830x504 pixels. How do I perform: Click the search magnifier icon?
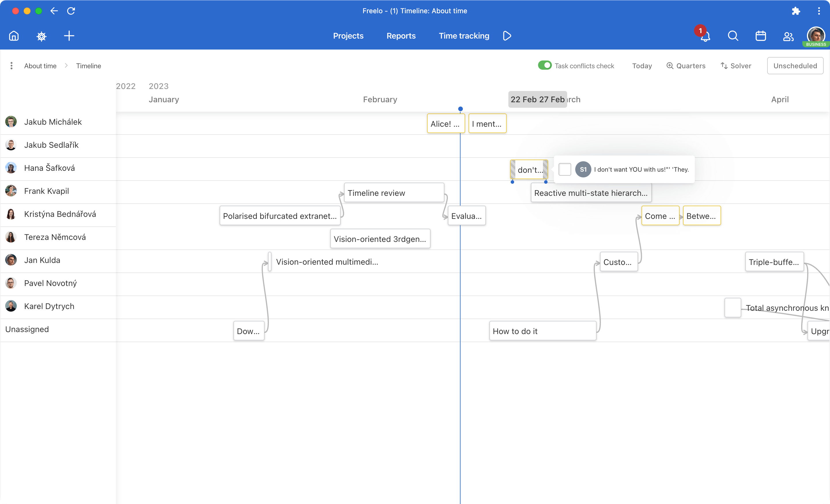click(x=733, y=36)
